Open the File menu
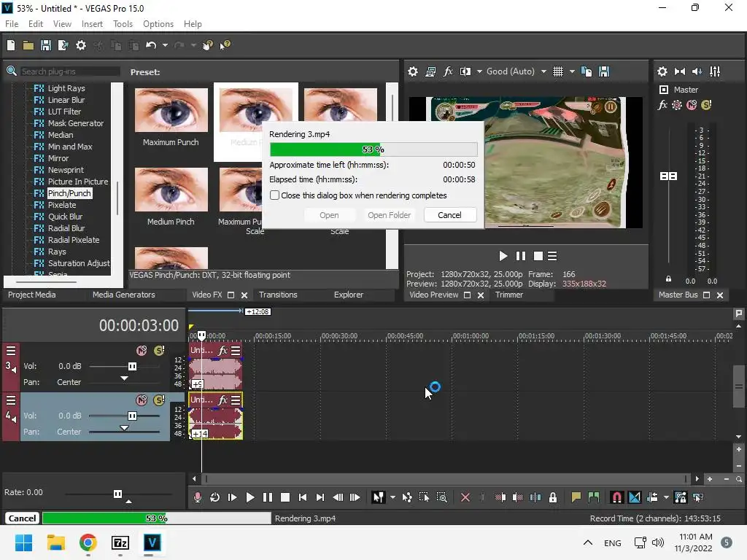Viewport: 747px width, 560px height. pos(12,24)
